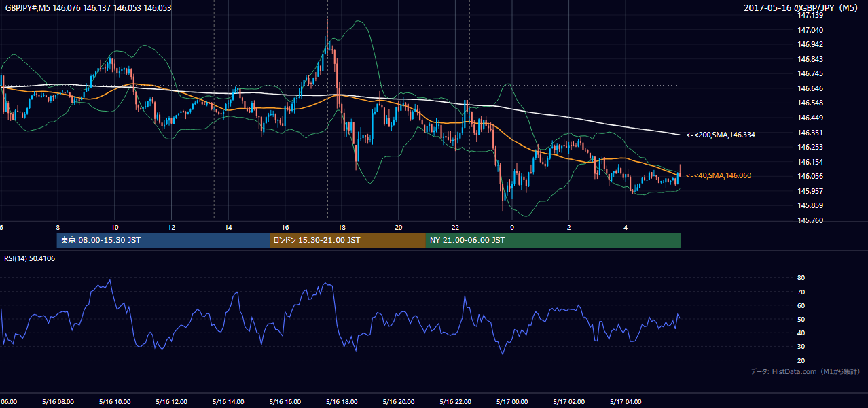Click the time label 5/16 18:00
This screenshot has height=408, width=868.
pos(342,401)
